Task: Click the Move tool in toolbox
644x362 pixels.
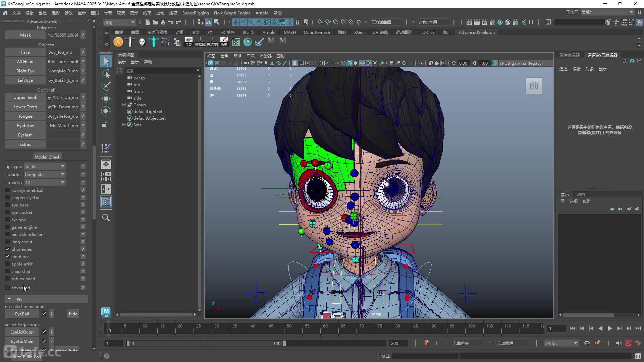Action: pos(106,98)
